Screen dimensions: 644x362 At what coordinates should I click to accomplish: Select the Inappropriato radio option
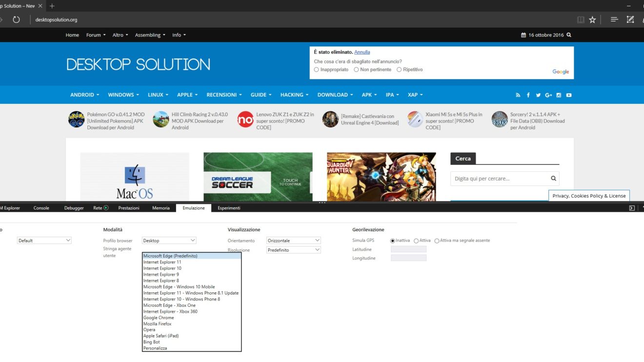pyautogui.click(x=317, y=70)
